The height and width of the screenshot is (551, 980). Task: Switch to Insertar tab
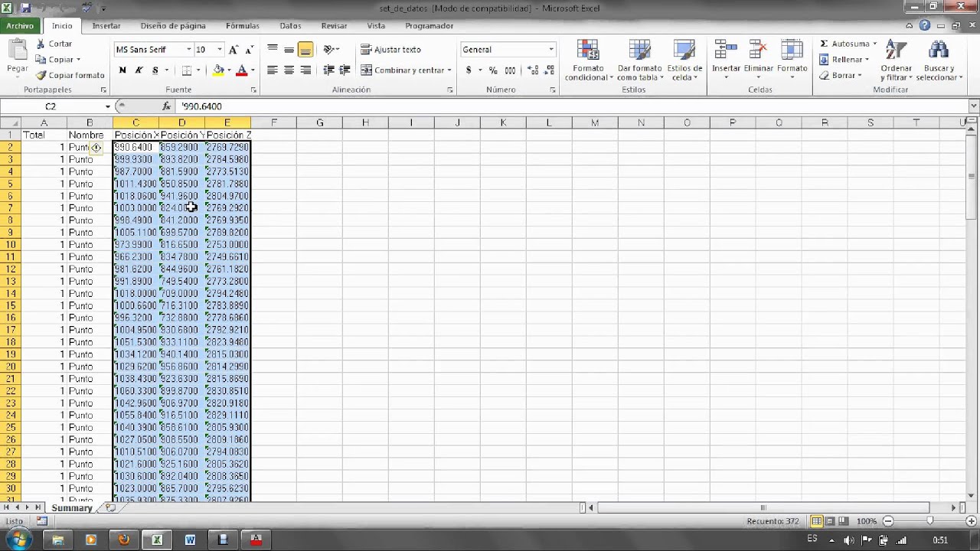click(x=106, y=26)
